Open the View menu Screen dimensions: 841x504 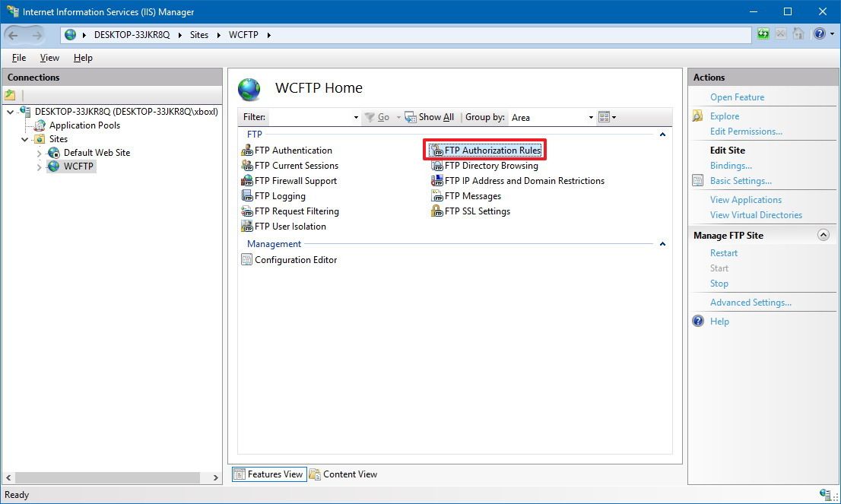click(x=49, y=57)
